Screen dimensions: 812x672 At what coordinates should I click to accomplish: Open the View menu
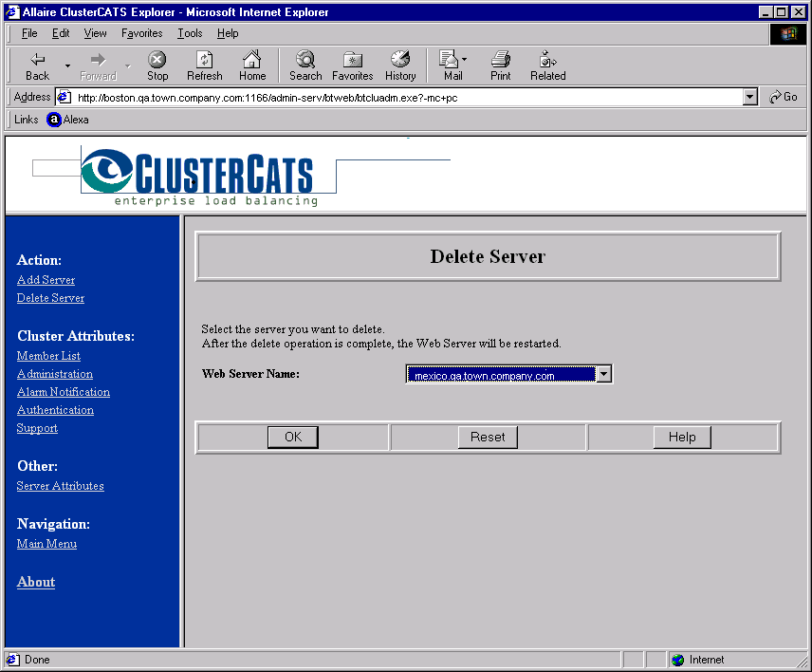click(x=95, y=33)
